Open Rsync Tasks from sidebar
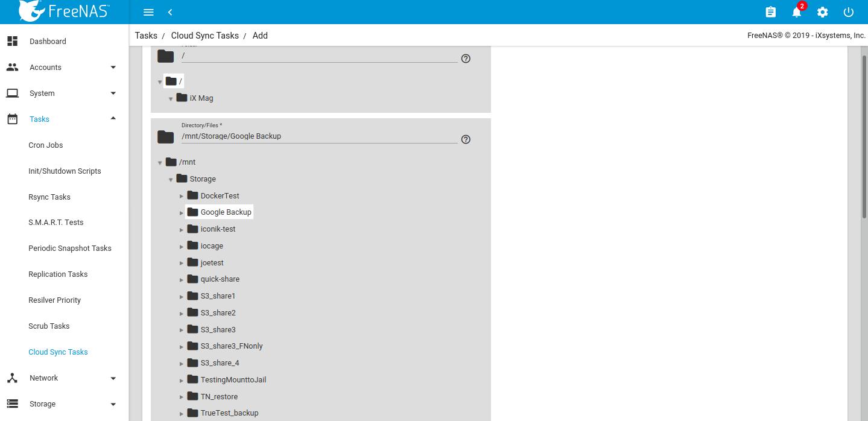This screenshot has width=868, height=421. [x=49, y=197]
